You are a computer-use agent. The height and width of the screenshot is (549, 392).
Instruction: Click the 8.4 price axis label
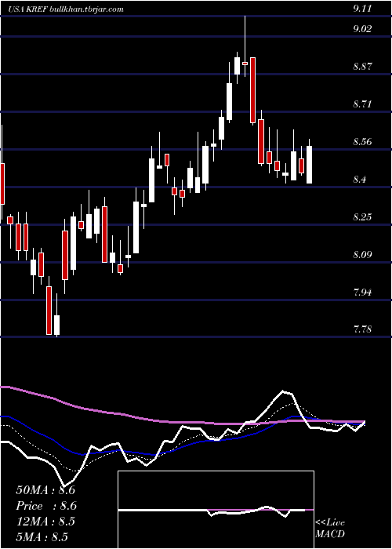(x=359, y=180)
